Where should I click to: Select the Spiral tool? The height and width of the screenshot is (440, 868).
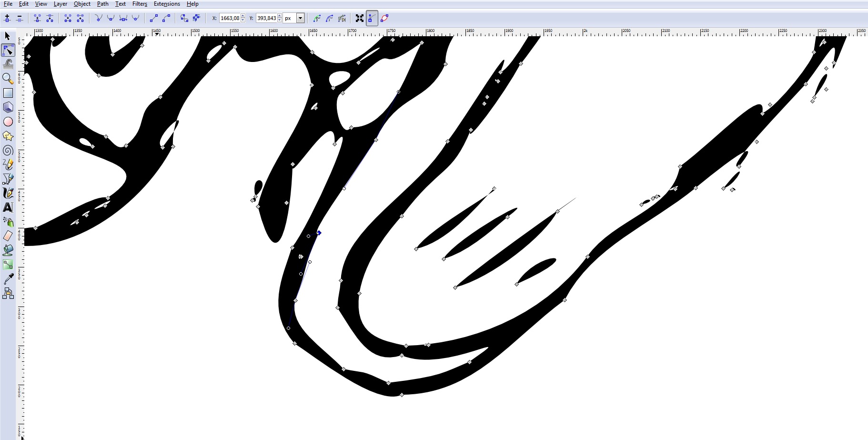pos(8,150)
